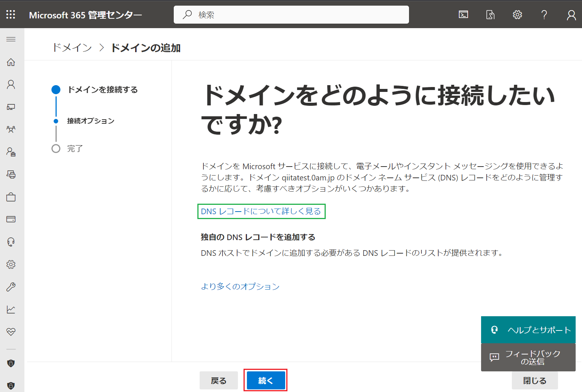Open Resources icon in sidebar
The height and width of the screenshot is (392, 582).
coord(11,174)
